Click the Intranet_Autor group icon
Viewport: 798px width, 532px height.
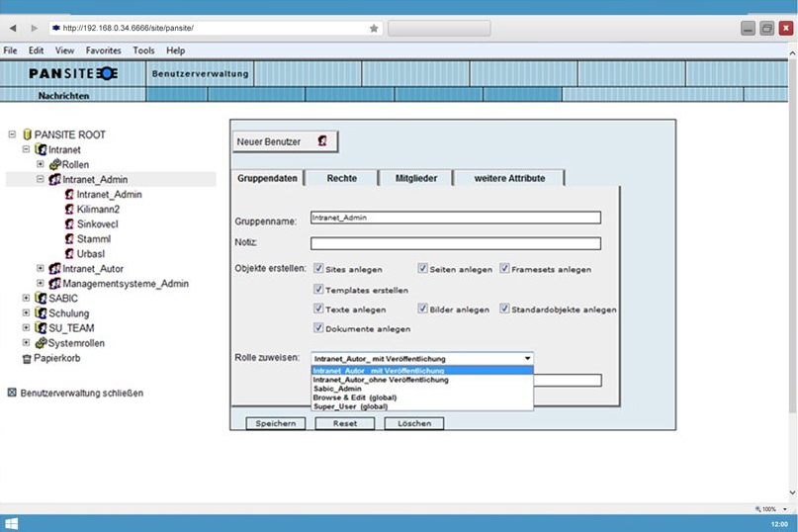[54, 268]
